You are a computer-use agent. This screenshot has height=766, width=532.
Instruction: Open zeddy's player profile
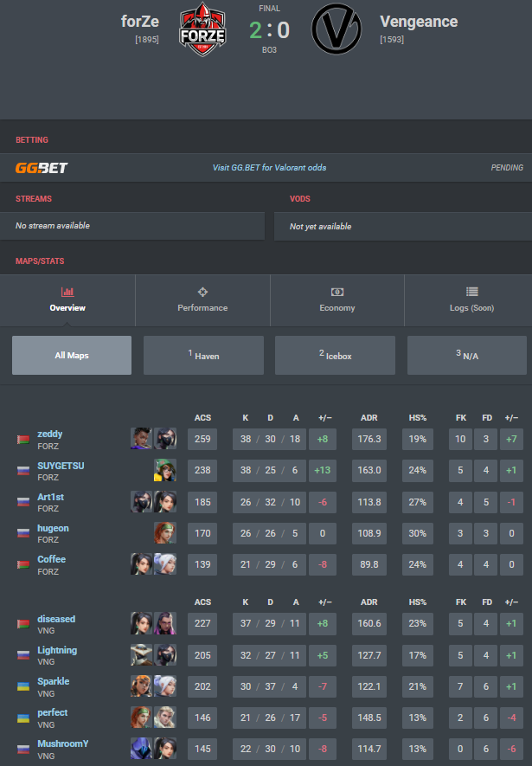pos(50,434)
